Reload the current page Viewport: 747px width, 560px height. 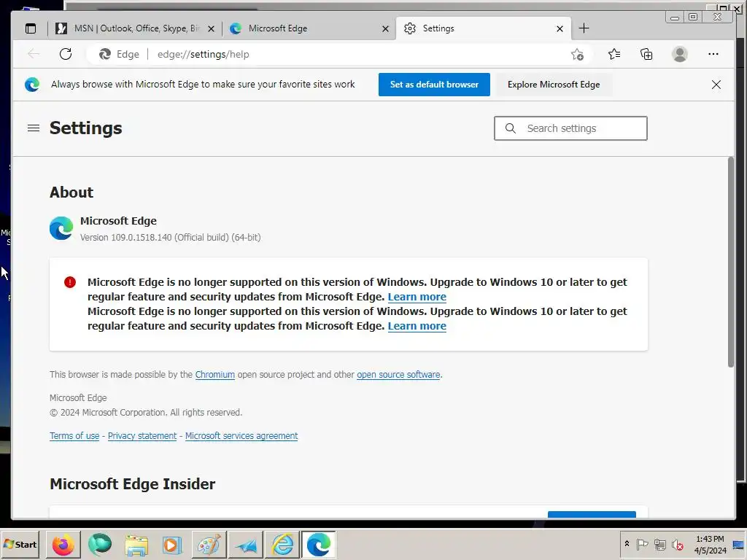pos(66,54)
